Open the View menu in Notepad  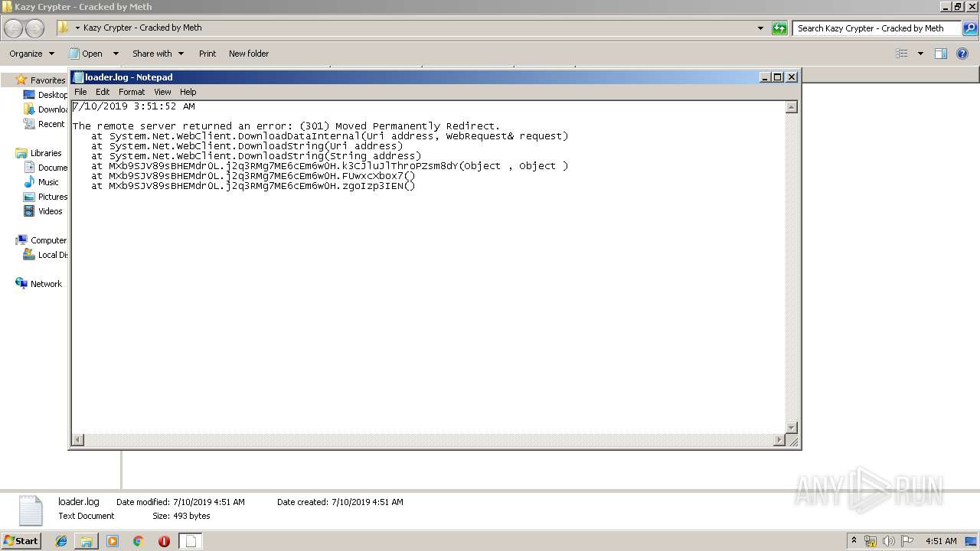pyautogui.click(x=162, y=92)
